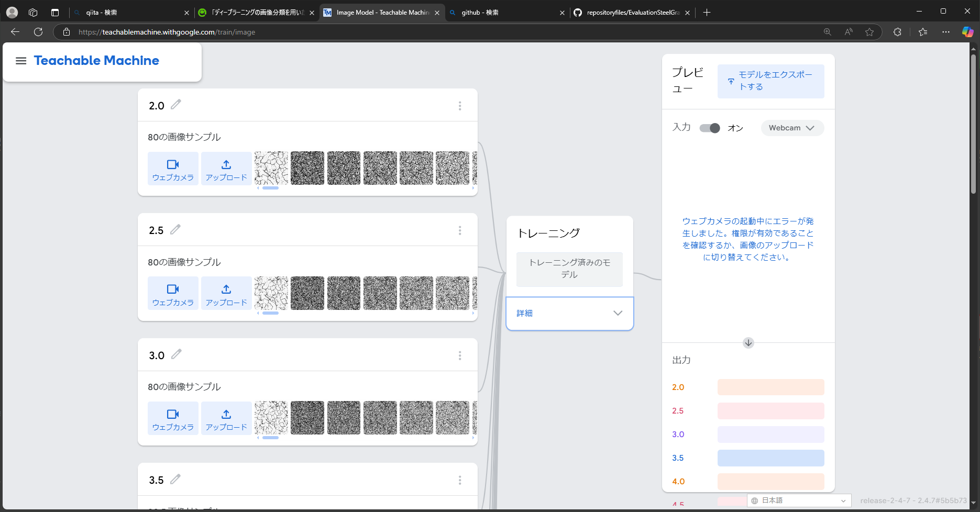The width and height of the screenshot is (980, 512).
Task: Open the Webcam input source dropdown
Action: coord(792,128)
